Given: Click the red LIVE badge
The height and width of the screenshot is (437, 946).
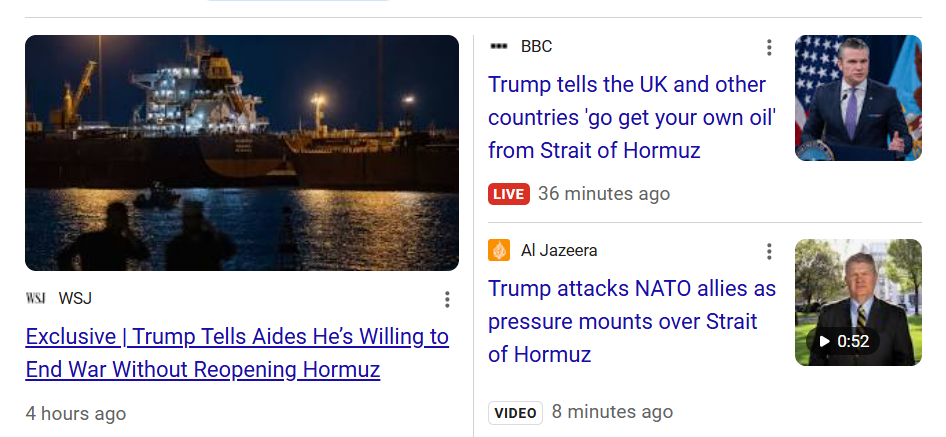Looking at the screenshot, I should 509,194.
